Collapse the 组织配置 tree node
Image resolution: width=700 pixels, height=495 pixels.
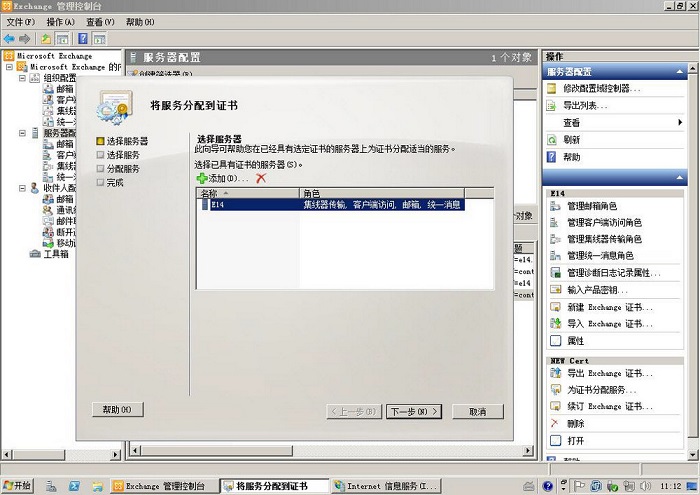[x=22, y=78]
